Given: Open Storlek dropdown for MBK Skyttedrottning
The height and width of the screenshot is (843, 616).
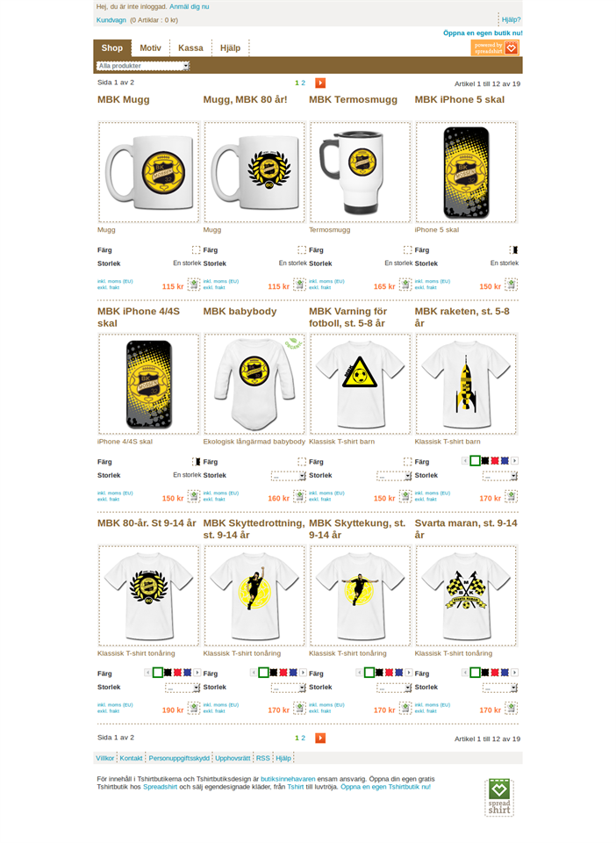Looking at the screenshot, I should pos(289,688).
